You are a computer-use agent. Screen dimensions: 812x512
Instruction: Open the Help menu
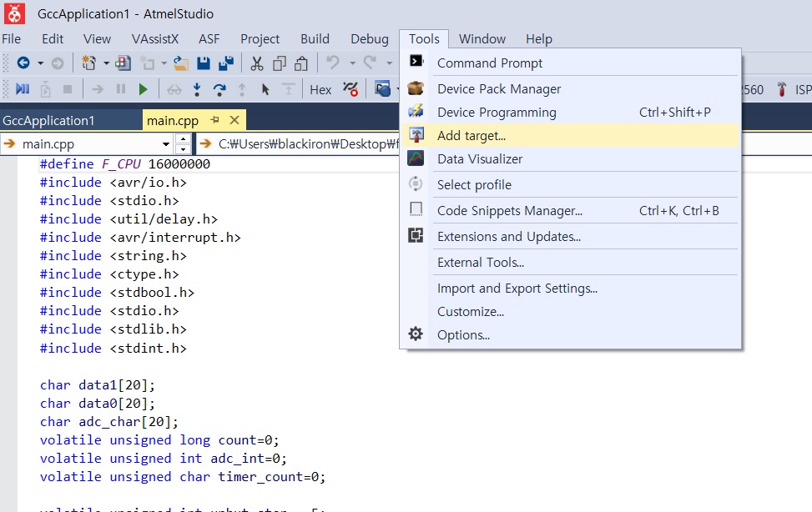539,39
